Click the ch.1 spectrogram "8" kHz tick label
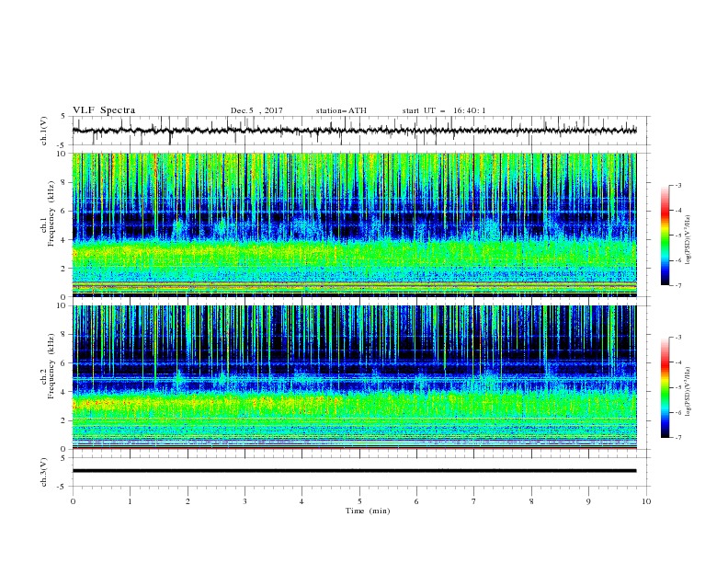The width and height of the screenshot is (728, 563). click(64, 182)
